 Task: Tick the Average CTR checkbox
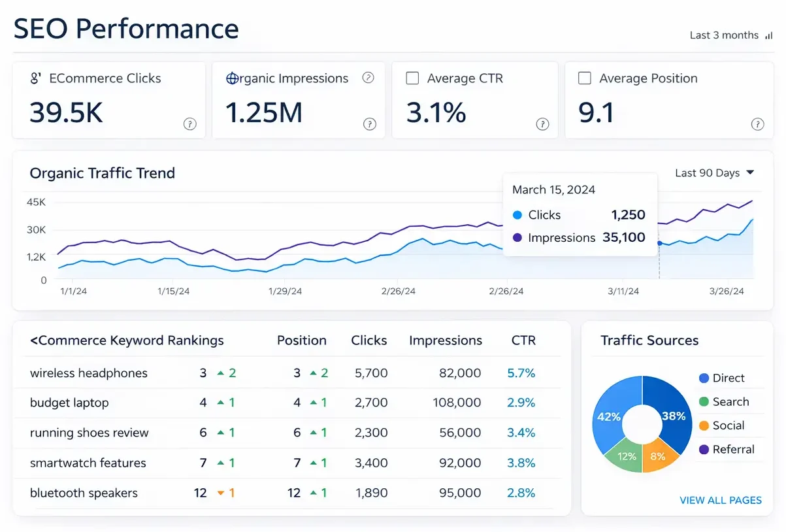point(412,78)
